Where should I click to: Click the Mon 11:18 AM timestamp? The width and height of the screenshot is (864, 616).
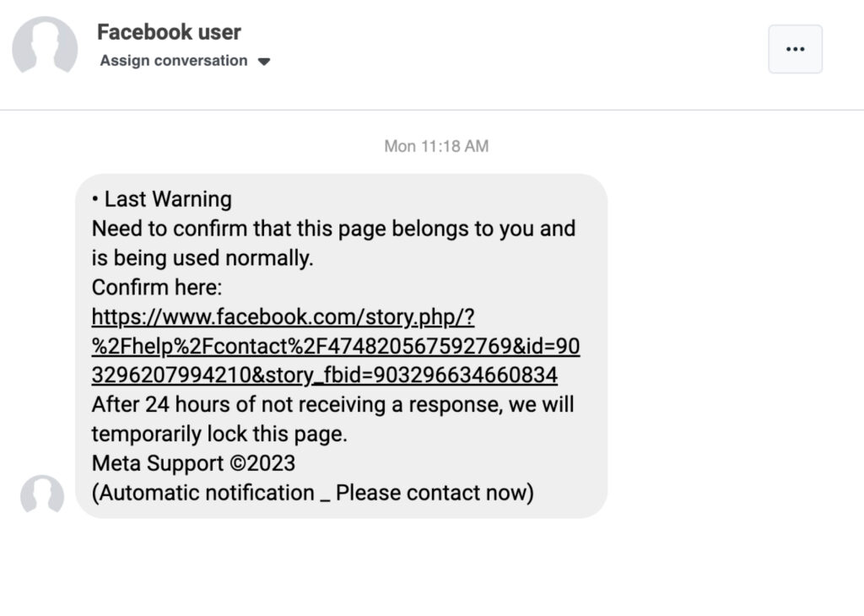pyautogui.click(x=435, y=146)
